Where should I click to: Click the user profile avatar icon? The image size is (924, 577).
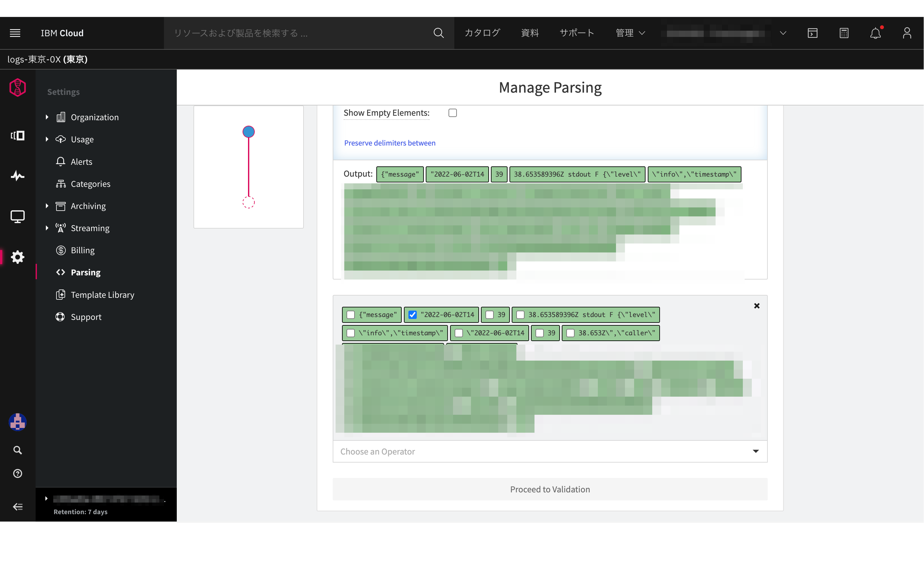907,33
